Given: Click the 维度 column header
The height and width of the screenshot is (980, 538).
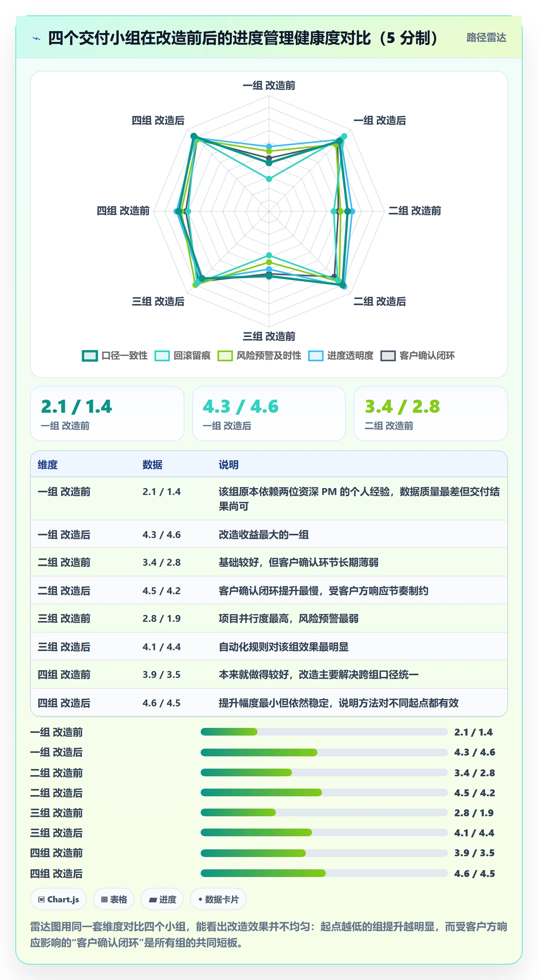Looking at the screenshot, I should 48,465.
